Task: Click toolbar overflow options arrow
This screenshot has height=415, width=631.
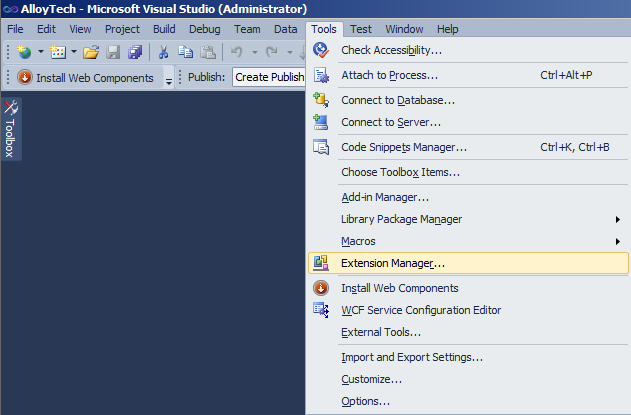Action: pos(169,79)
